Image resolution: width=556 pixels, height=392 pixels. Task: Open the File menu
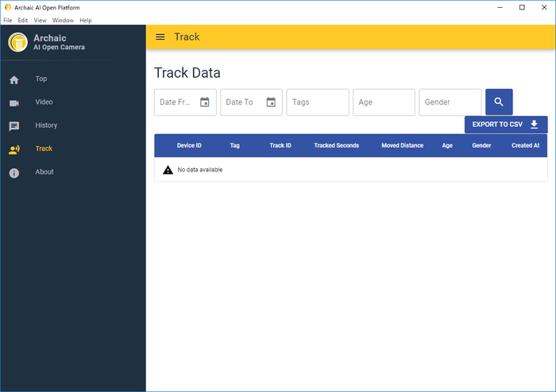pyautogui.click(x=8, y=20)
